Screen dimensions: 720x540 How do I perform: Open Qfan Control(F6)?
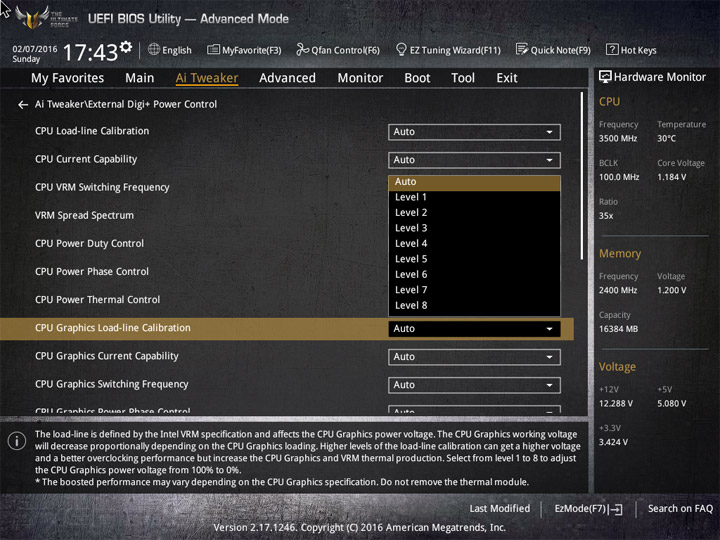pos(338,50)
